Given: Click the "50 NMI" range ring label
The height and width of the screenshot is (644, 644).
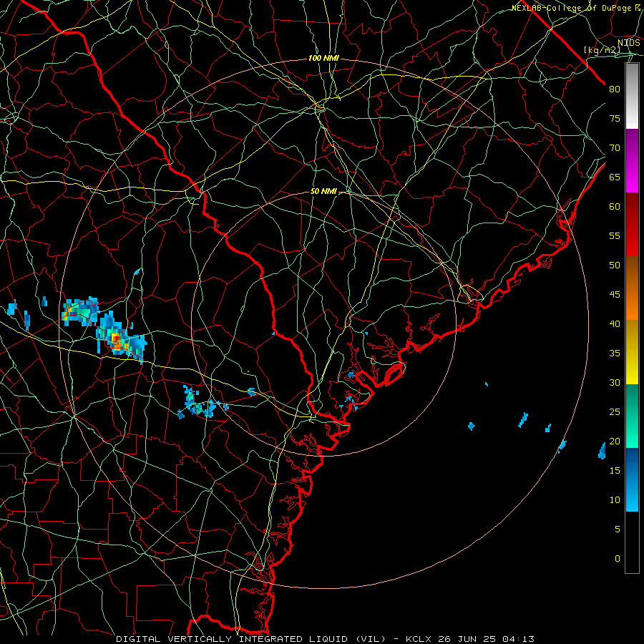Looking at the screenshot, I should pos(323,191).
